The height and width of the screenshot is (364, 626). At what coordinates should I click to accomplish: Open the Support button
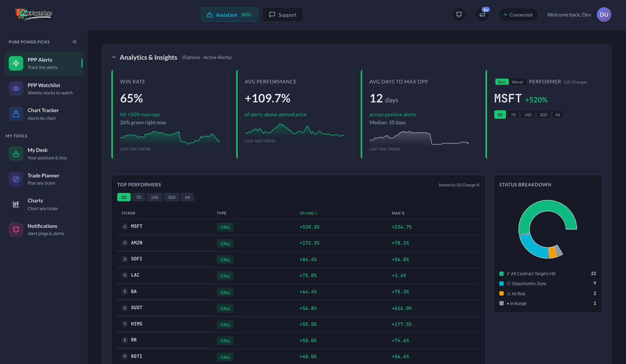[x=283, y=15]
